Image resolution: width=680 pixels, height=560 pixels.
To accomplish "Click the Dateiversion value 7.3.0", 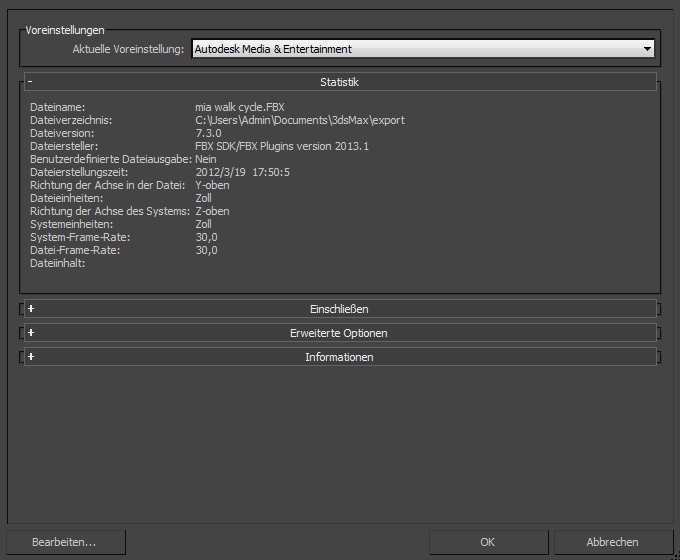I will pyautogui.click(x=208, y=133).
